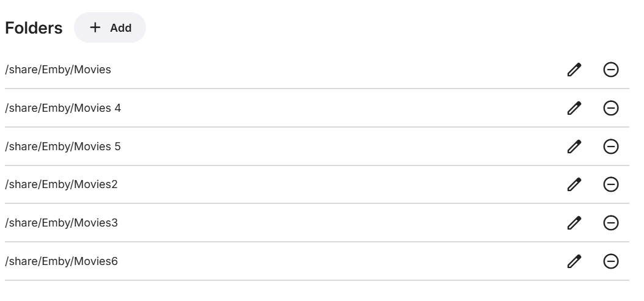Screen dimensions: 644x301
Task: Select the /share/Emby/Movies6 path text
Action: (61, 261)
